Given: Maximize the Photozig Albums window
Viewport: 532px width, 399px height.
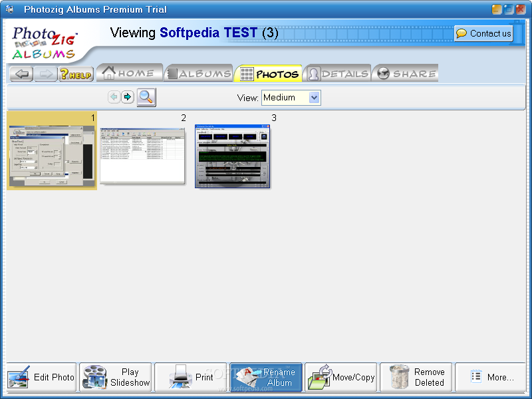Looking at the screenshot, I should [509, 9].
